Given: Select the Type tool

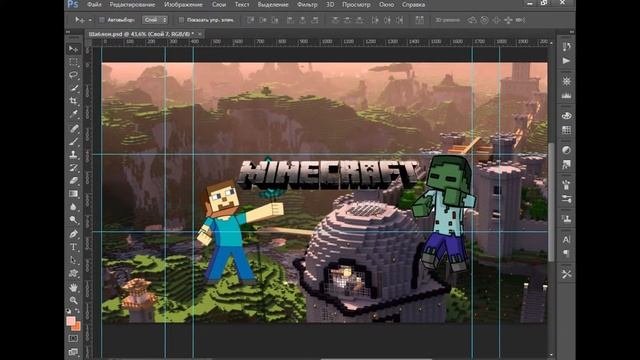Looking at the screenshot, I should click(x=73, y=247).
